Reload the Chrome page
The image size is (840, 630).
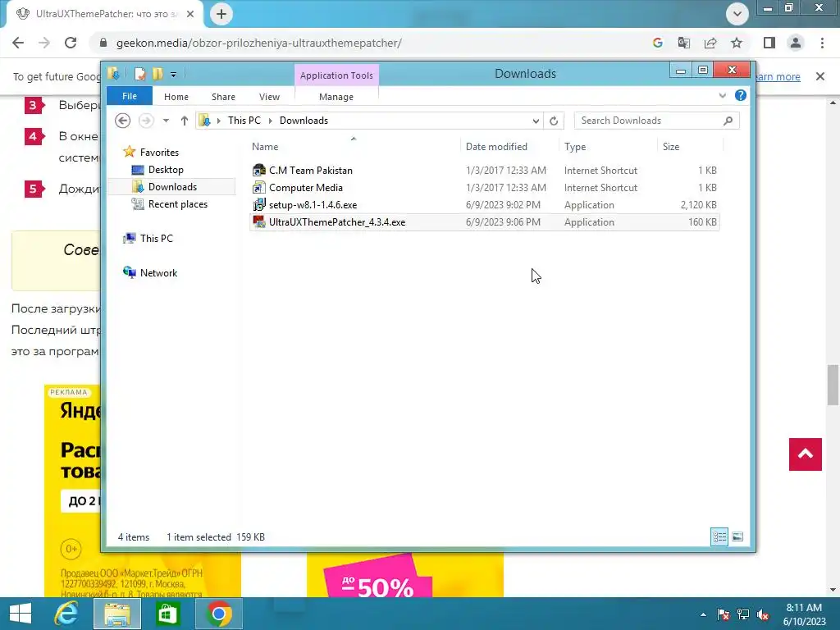pyautogui.click(x=71, y=43)
